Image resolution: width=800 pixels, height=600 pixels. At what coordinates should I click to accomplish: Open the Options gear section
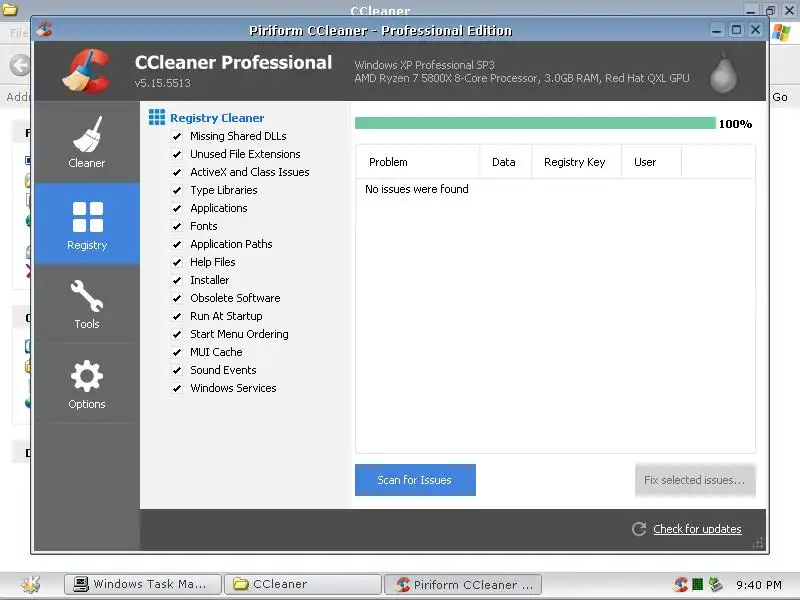pyautogui.click(x=87, y=384)
